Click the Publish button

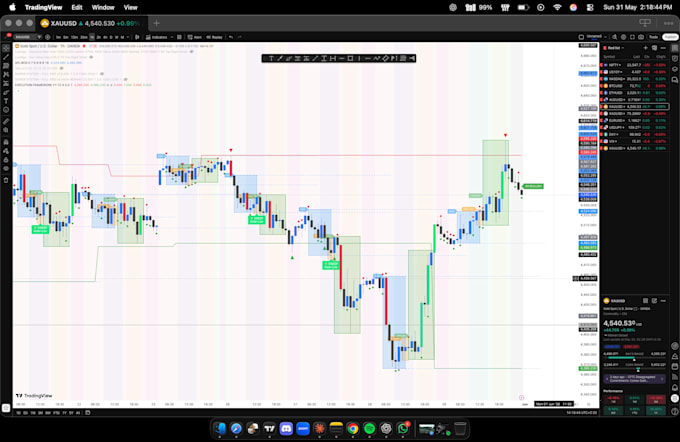click(x=670, y=37)
